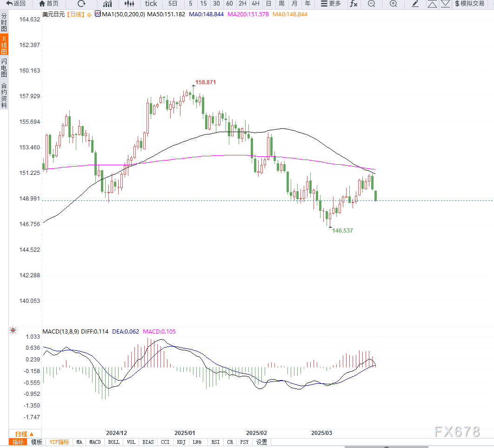Apply the LW& indicator
Screen dimensions: 494x448
tap(197, 442)
